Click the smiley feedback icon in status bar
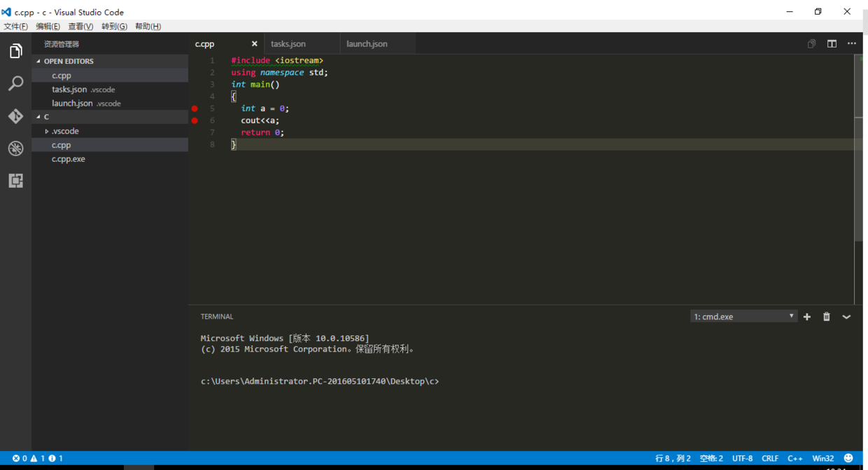This screenshot has height=470, width=868. [848, 458]
